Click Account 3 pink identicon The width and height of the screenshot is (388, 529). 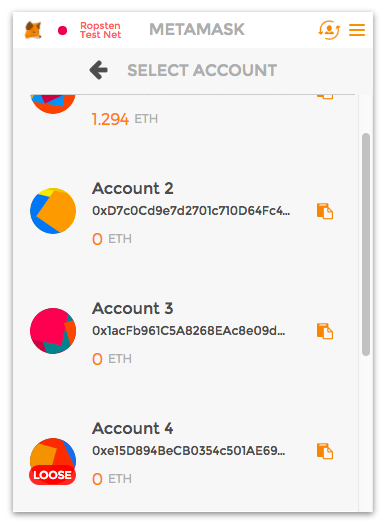(53, 331)
